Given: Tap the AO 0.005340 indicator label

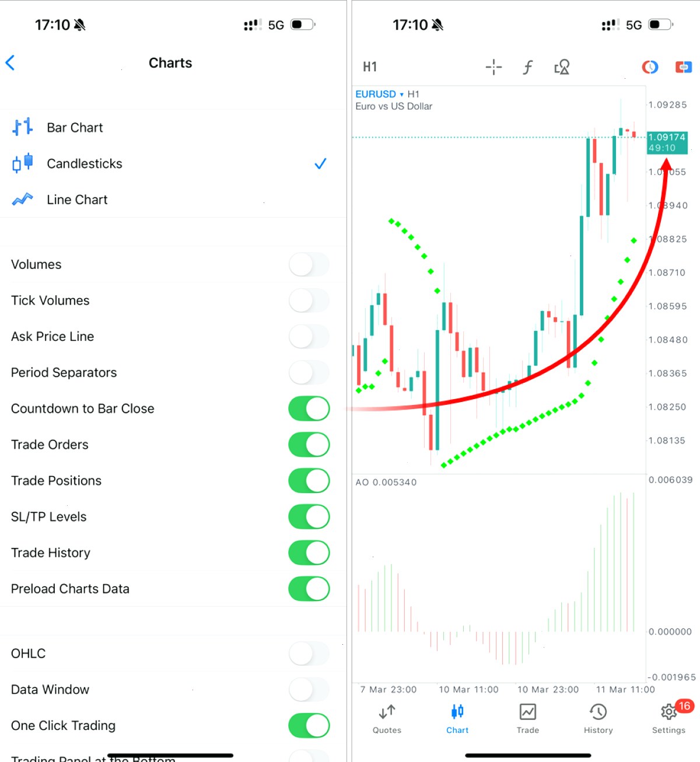Looking at the screenshot, I should pos(386,483).
